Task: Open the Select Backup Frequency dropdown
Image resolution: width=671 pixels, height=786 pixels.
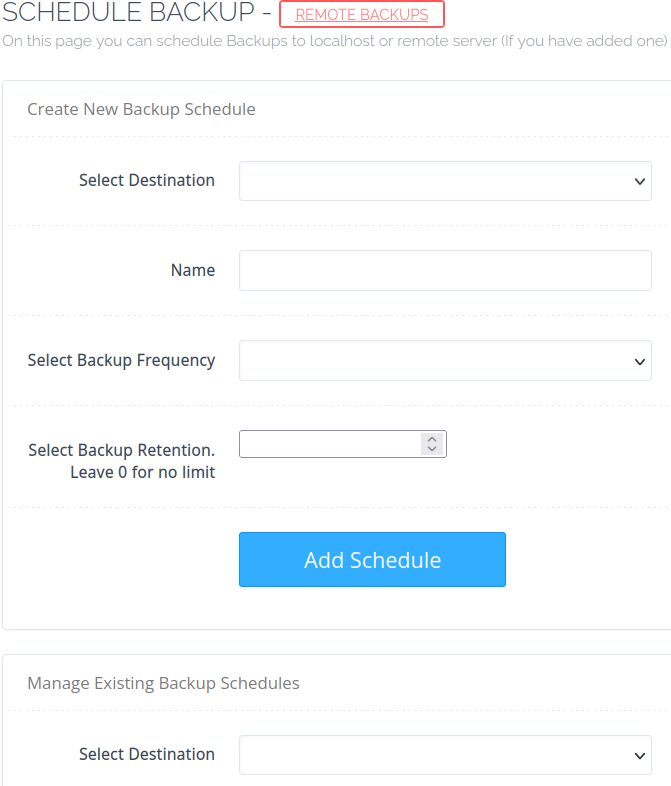Action: (x=445, y=360)
